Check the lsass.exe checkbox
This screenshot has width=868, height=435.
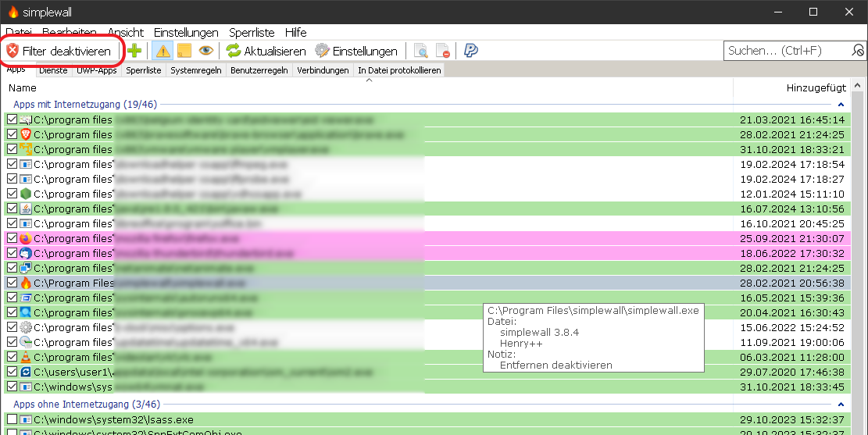(x=12, y=419)
